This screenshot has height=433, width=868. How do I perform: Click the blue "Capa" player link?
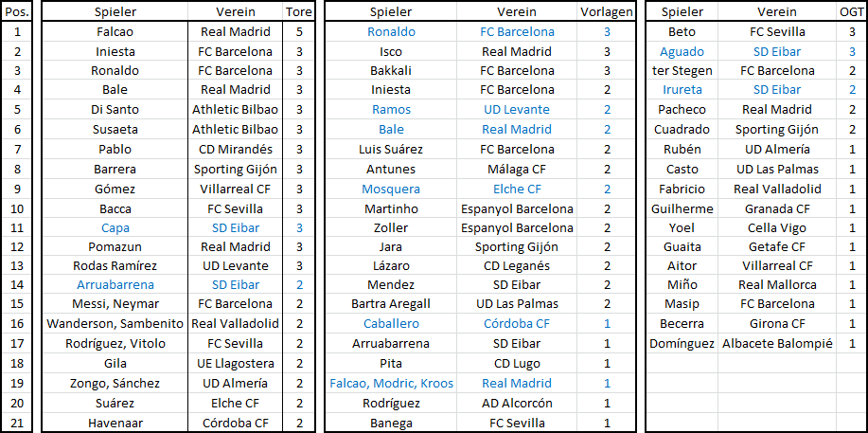(115, 228)
